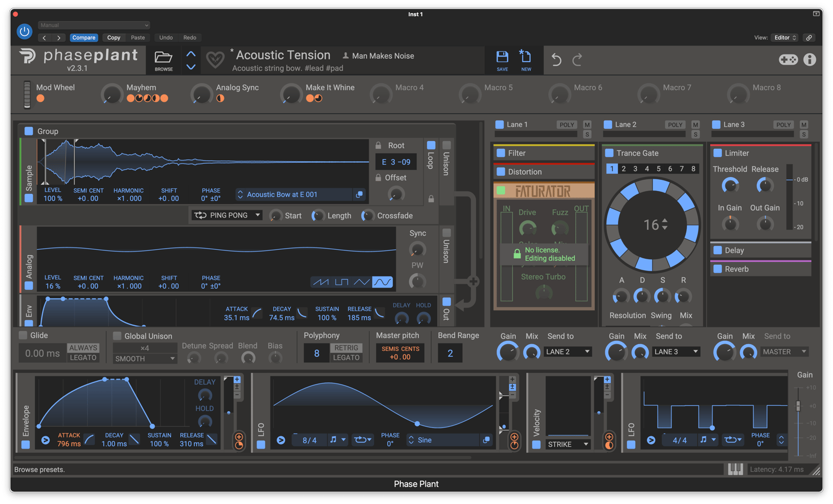Toggle the Trance Gate effect on/off
Viewport: 833px width, 504px height.
609,153
